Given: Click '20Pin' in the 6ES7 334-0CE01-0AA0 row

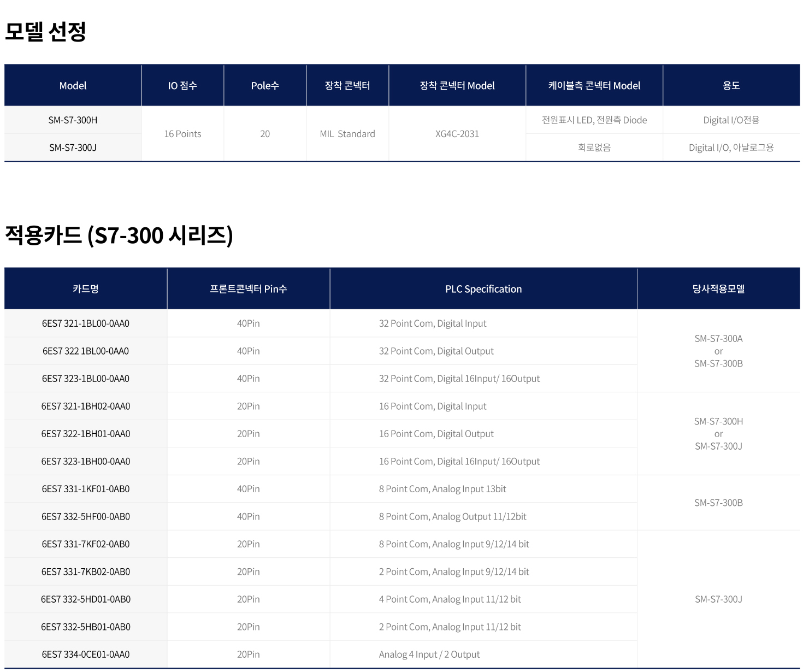Looking at the screenshot, I should (x=249, y=655).
